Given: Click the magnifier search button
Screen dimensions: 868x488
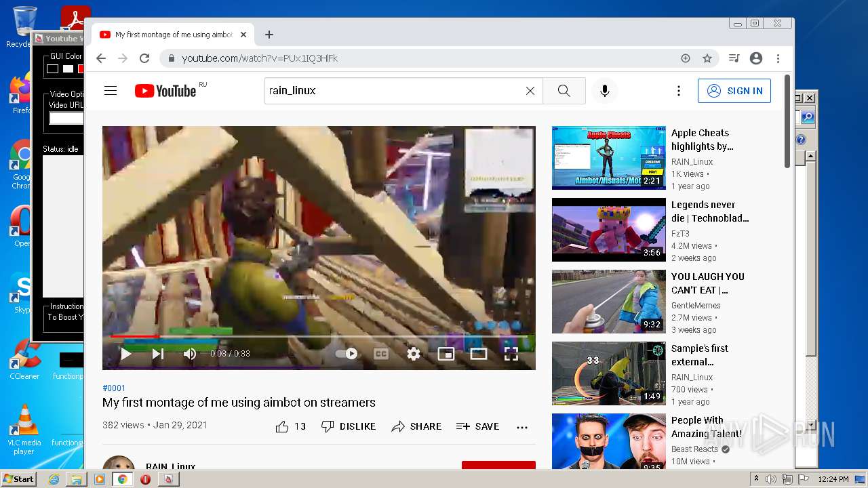Looking at the screenshot, I should coord(564,91).
